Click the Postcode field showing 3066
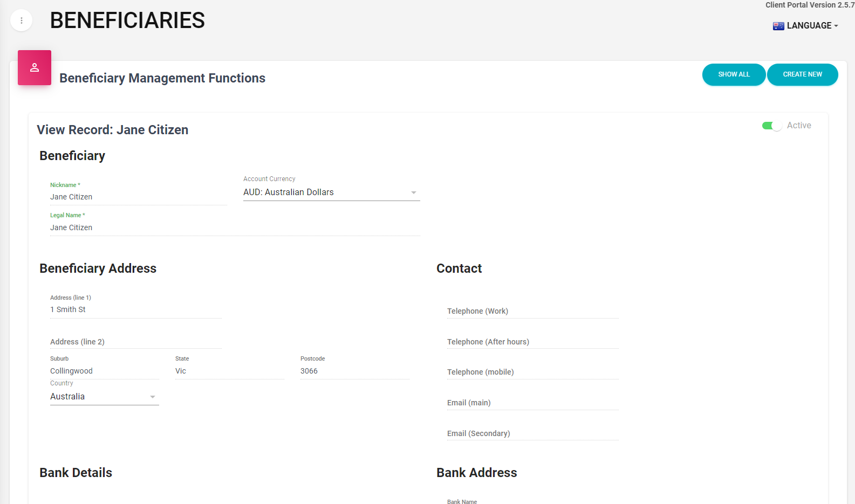 pos(354,371)
